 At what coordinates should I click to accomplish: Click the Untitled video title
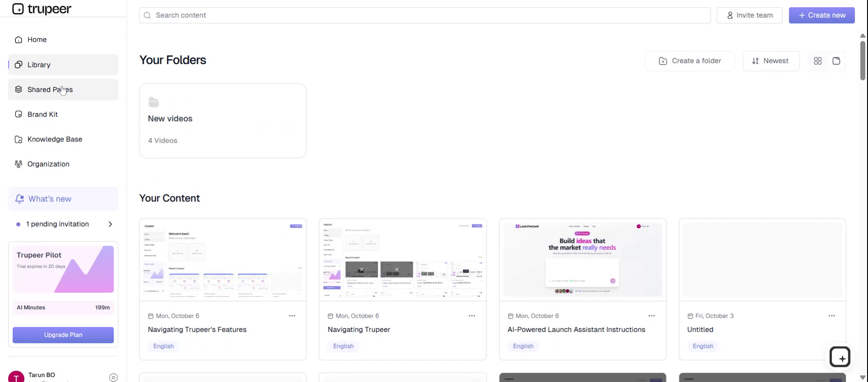[x=700, y=330]
